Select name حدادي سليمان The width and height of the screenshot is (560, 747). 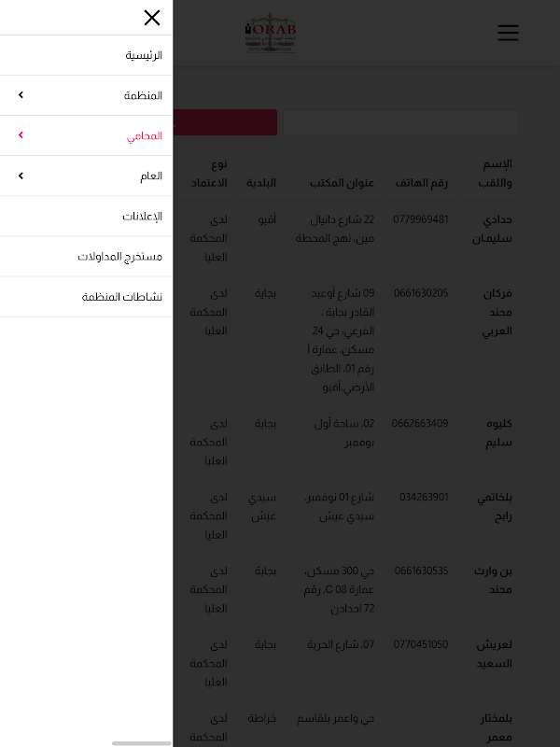492,229
